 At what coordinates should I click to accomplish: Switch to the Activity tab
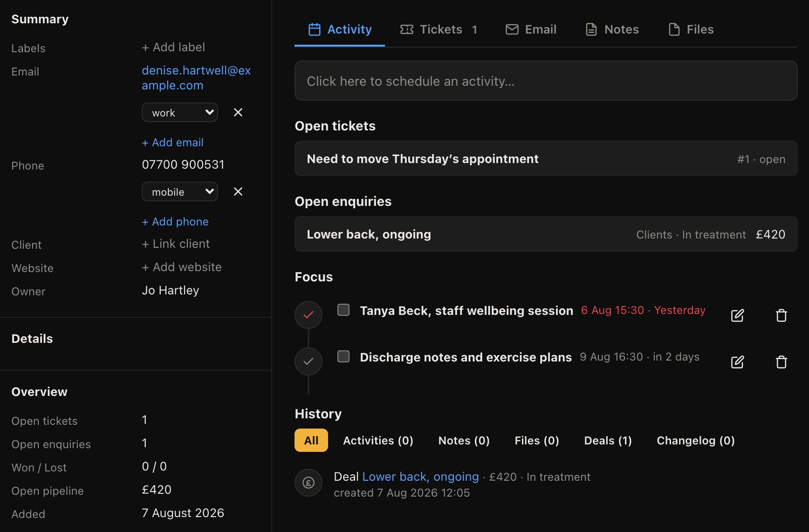(340, 29)
